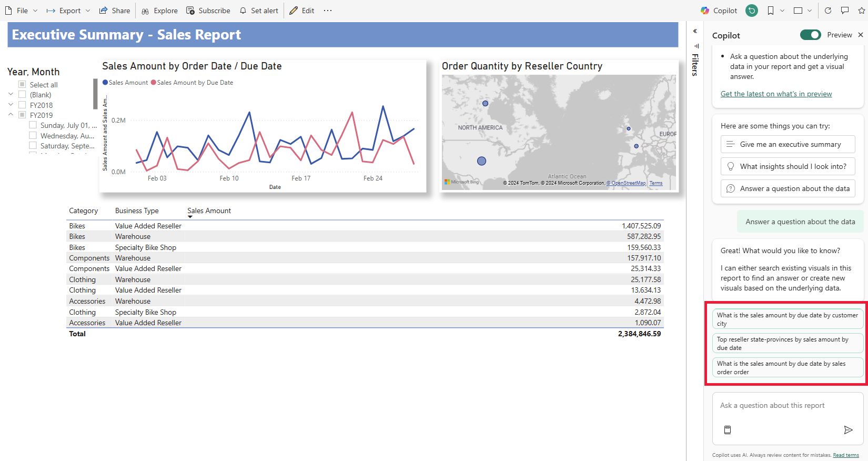Click the Copilot question input field

coord(788,406)
